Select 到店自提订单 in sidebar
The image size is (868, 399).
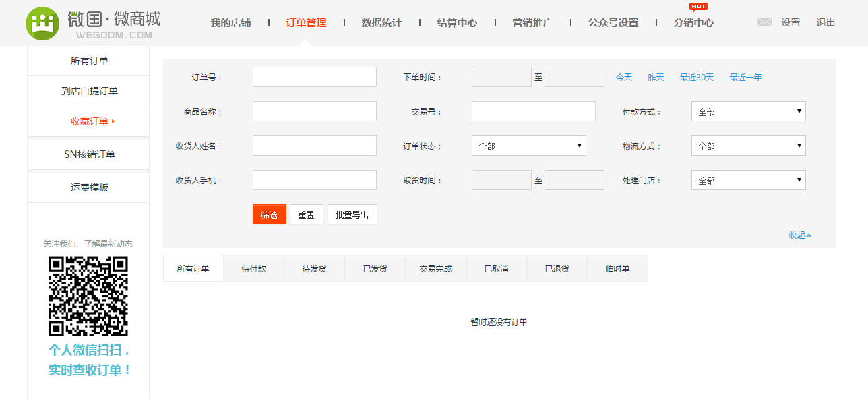(88, 91)
